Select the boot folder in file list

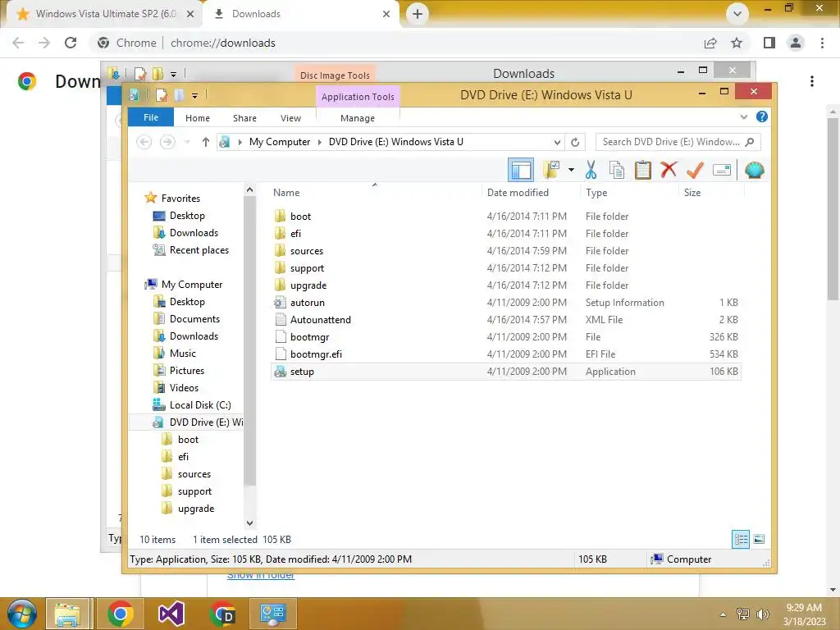coord(506,217)
